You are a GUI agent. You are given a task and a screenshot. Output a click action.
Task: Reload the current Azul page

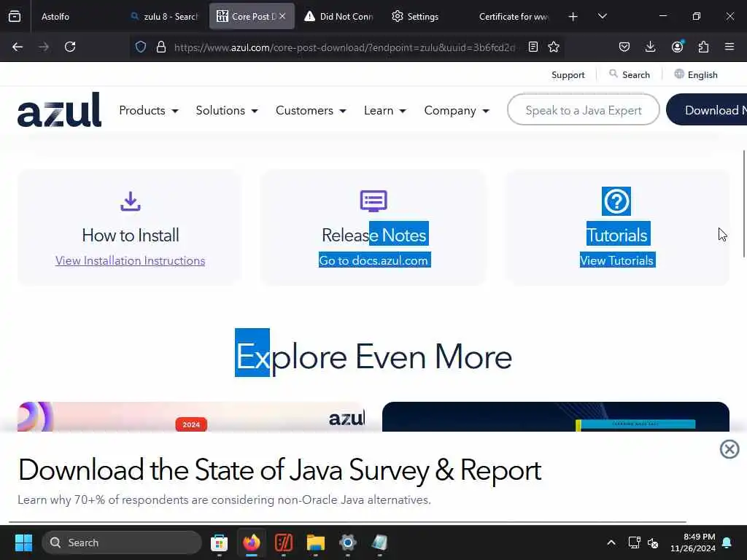(70, 47)
